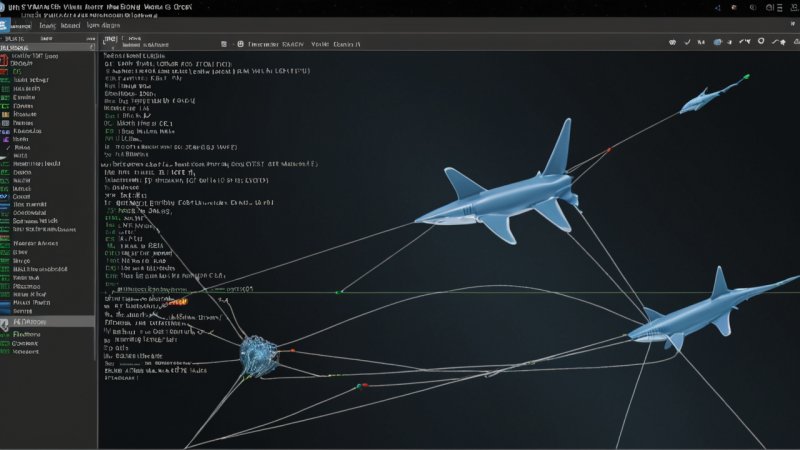Viewport: 800px width, 450px height.
Task: Click the left-pointing triangle icon in title bar
Action: point(717,8)
